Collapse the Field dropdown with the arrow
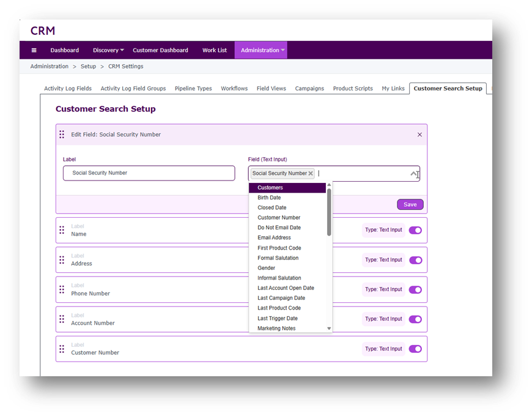The width and height of the screenshot is (532, 416). point(413,174)
